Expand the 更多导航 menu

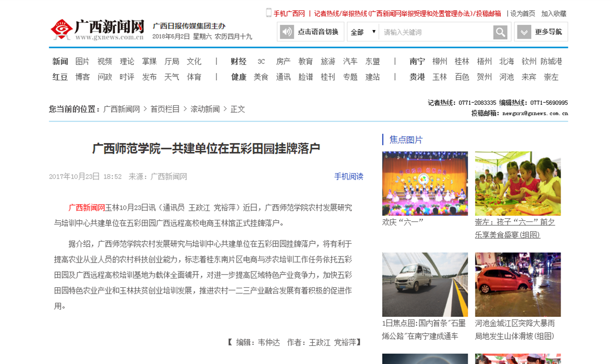point(541,32)
